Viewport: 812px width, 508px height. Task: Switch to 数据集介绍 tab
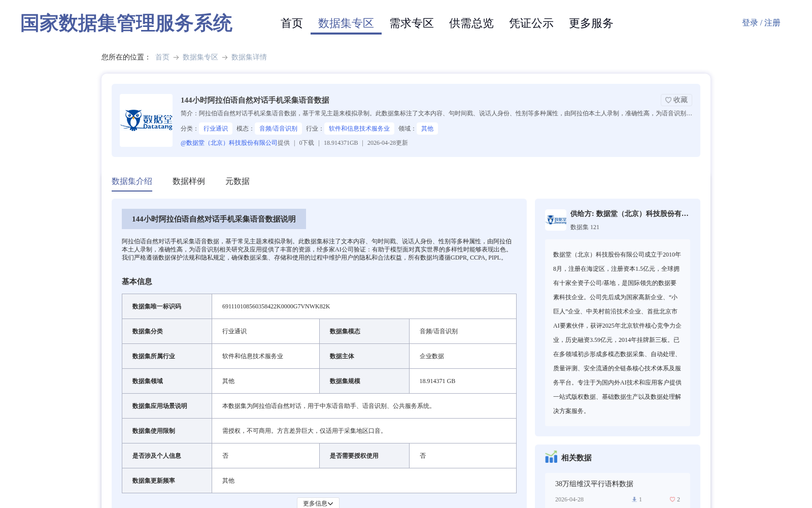click(x=132, y=181)
